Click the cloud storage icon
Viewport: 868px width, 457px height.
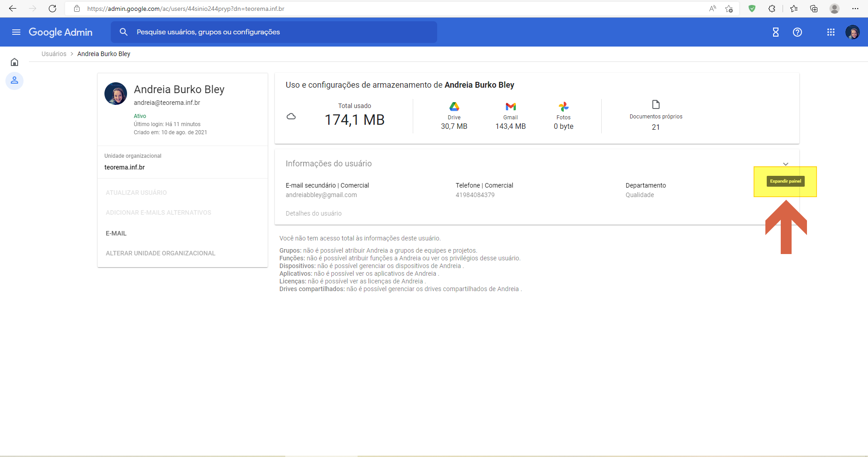[x=291, y=116]
